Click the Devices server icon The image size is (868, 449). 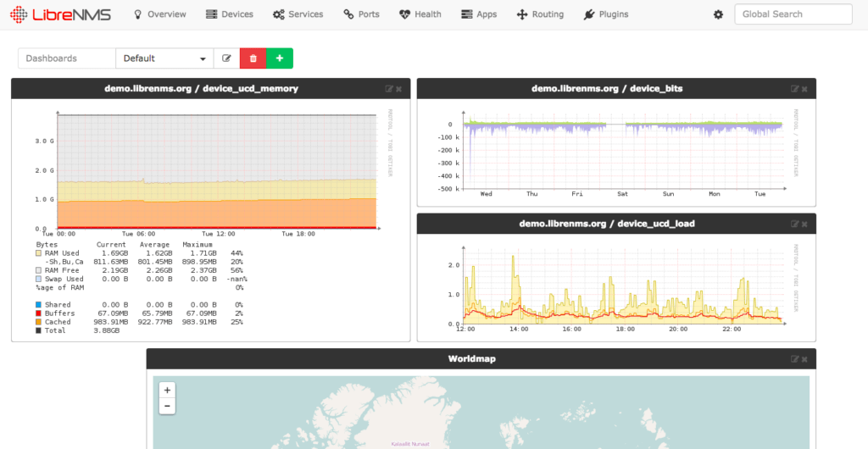[x=211, y=14]
